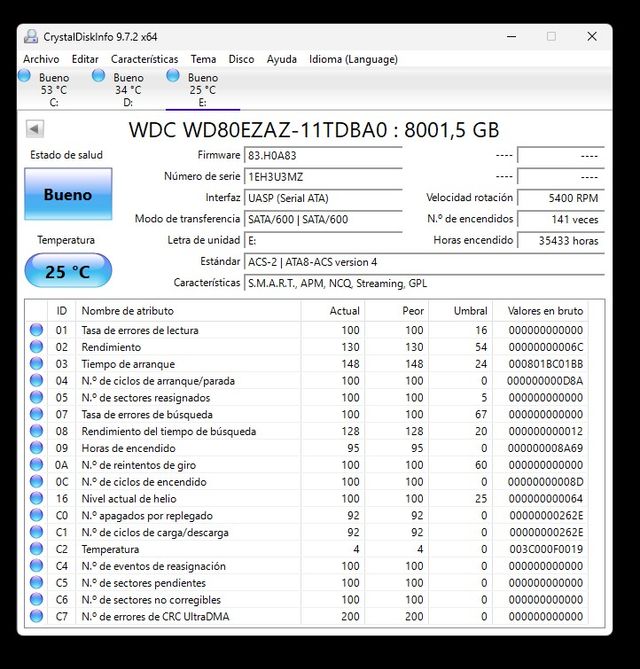Click status orb for attribute C1

click(36, 532)
